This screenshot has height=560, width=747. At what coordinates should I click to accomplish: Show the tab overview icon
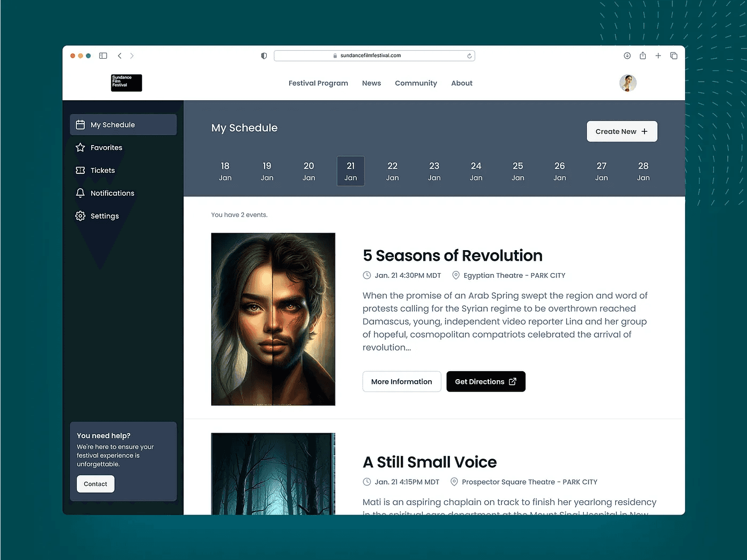point(674,55)
